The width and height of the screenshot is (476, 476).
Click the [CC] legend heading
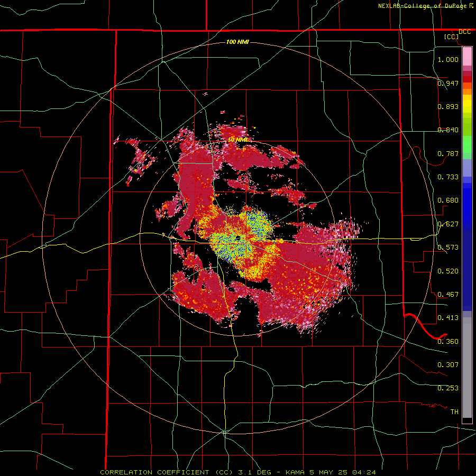click(452, 36)
